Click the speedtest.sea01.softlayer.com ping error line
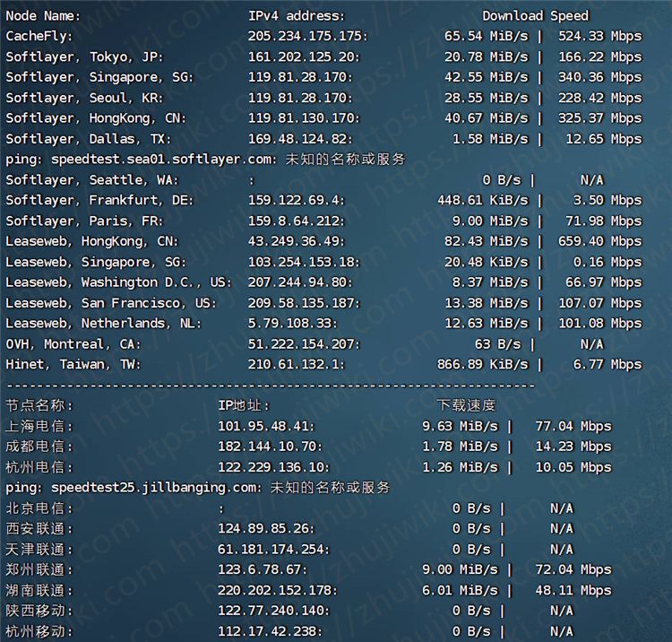The image size is (672, 642). (x=205, y=160)
